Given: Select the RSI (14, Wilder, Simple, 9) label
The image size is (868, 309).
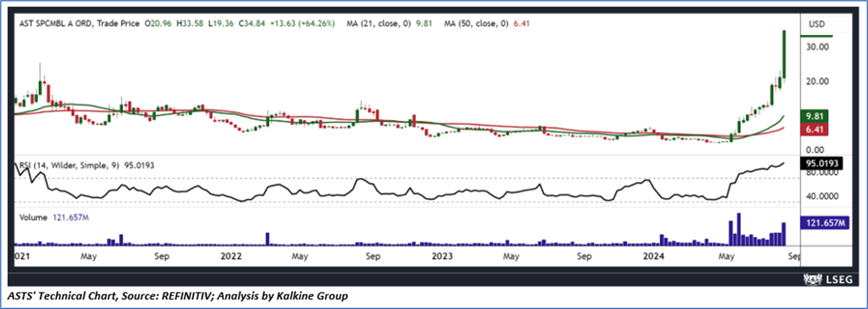Looking at the screenshot, I should coord(68,166).
